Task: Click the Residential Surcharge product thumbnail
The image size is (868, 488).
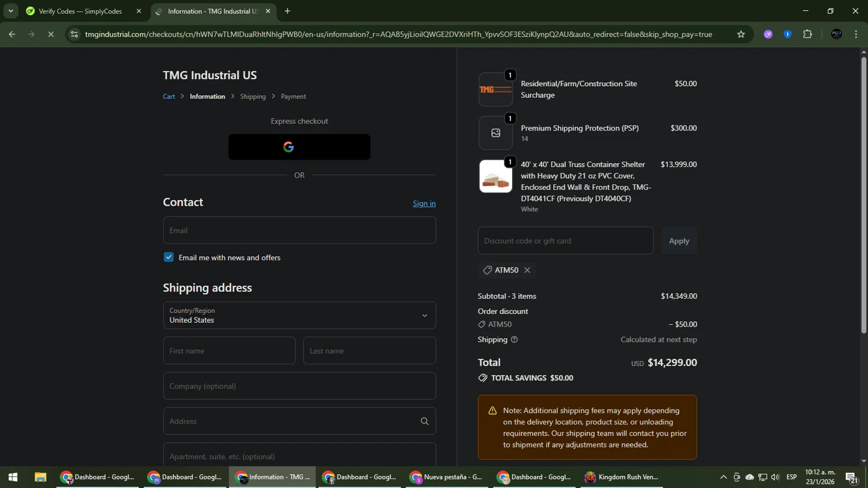Action: pyautogui.click(x=495, y=90)
